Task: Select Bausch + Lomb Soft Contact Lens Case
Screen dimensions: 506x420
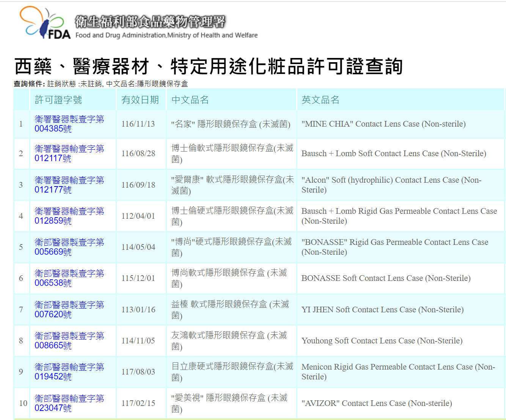Action: point(394,154)
